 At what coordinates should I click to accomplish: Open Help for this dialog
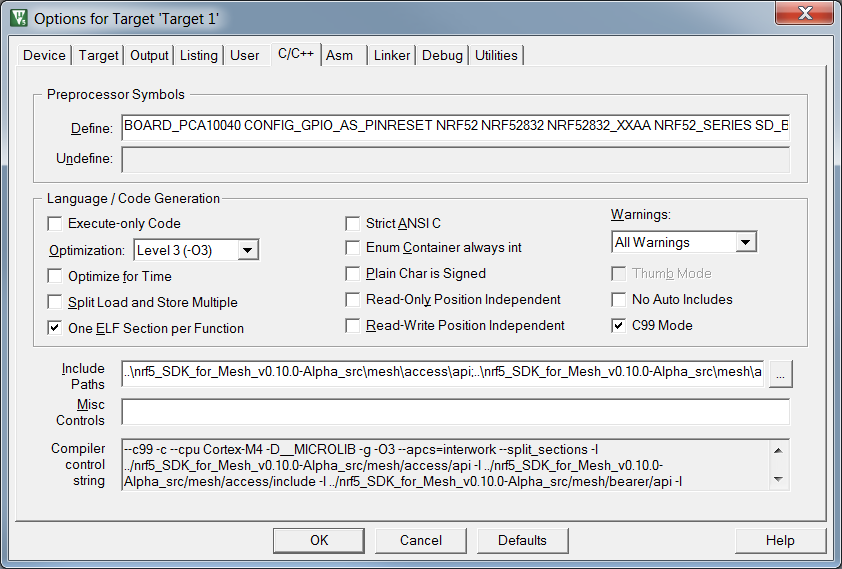pyautogui.click(x=780, y=541)
